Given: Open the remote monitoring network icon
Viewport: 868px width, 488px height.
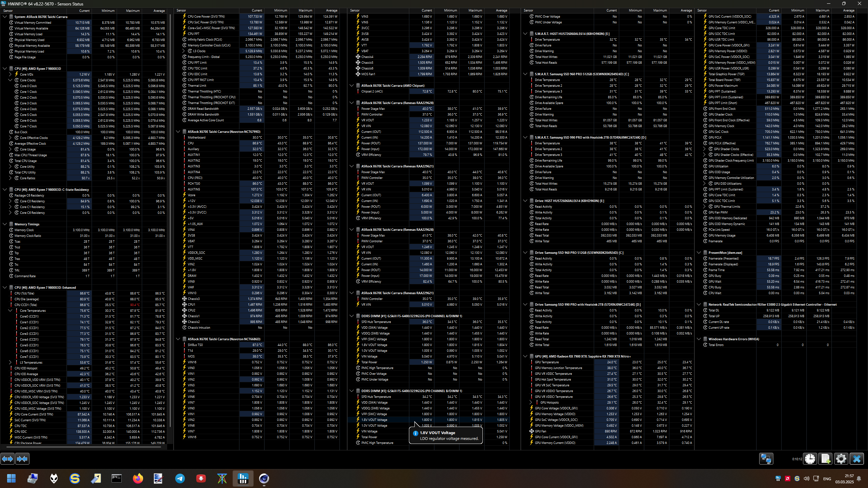Looking at the screenshot, I should 766,459.
